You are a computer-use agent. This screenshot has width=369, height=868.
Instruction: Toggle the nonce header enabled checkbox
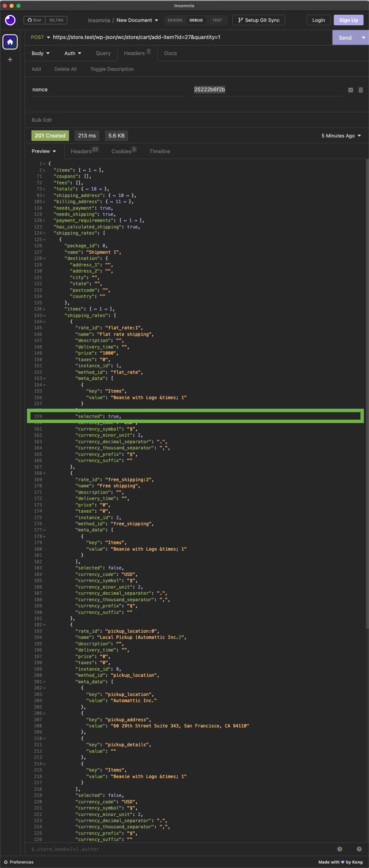tap(351, 90)
